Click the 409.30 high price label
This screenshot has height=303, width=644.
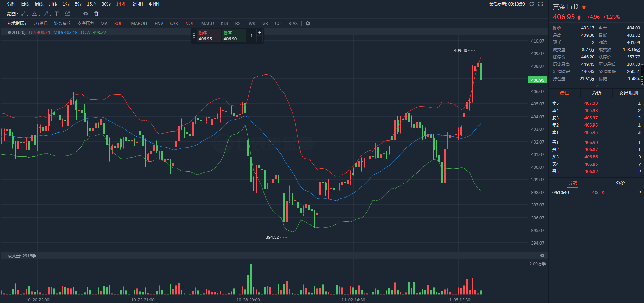click(x=460, y=50)
